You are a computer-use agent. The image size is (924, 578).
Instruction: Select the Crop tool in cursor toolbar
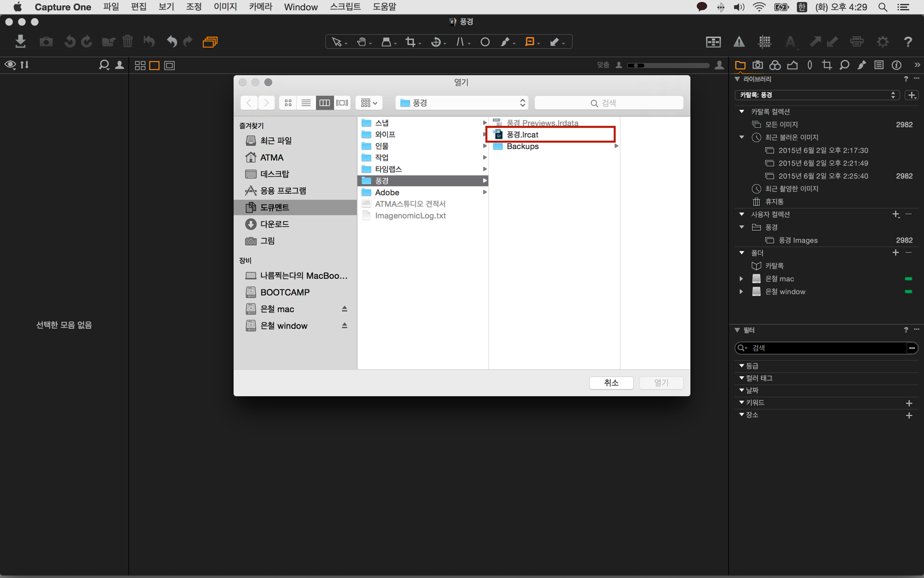pyautogui.click(x=411, y=42)
